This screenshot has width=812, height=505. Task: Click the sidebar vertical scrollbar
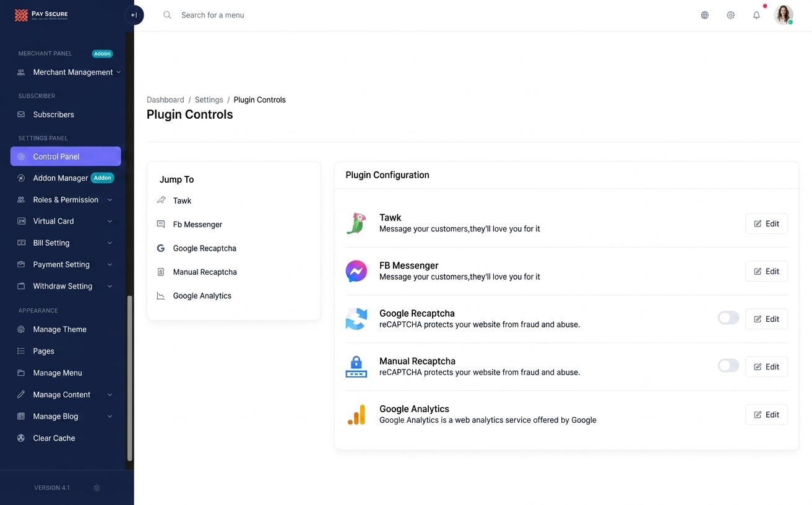[129, 378]
